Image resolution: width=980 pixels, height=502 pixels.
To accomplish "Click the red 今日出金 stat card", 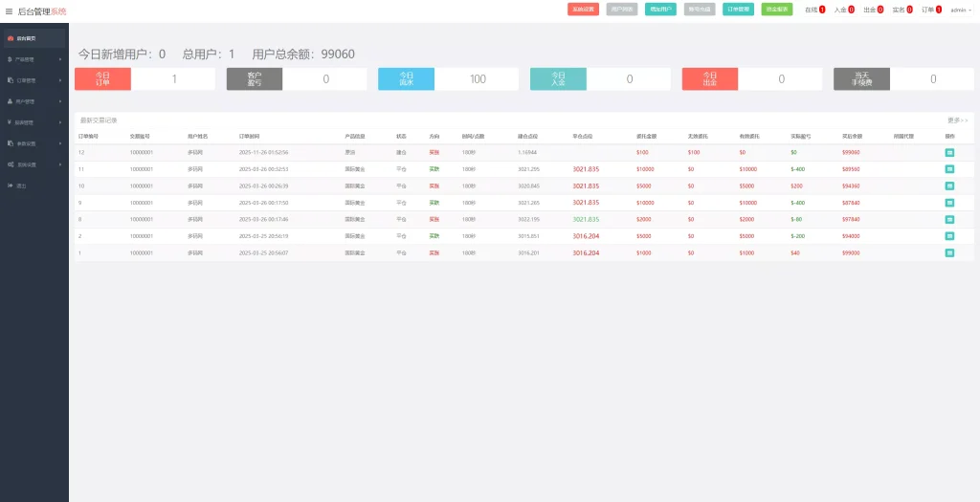I will coord(752,79).
